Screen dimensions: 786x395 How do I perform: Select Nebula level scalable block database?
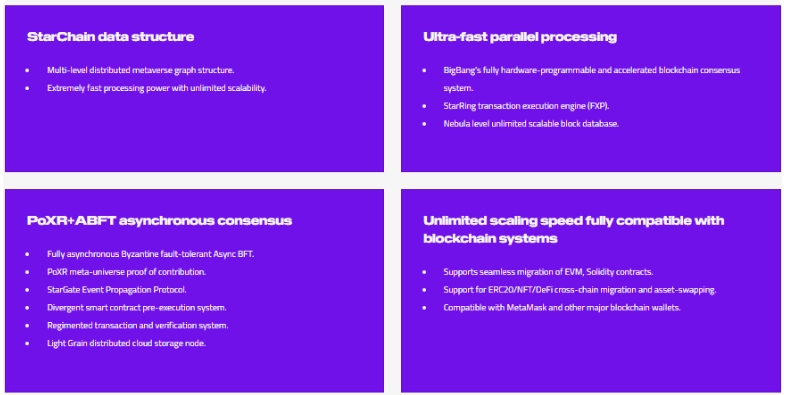coord(531,124)
